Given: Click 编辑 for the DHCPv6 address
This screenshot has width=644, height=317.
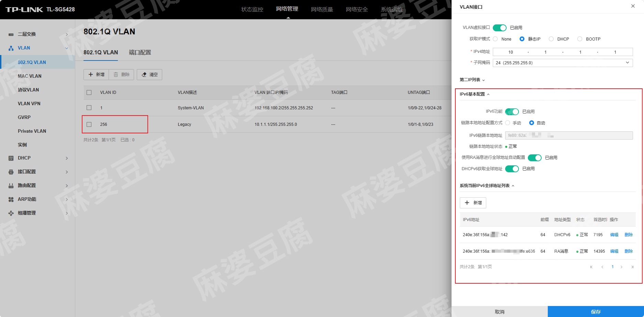Looking at the screenshot, I should pos(614,235).
